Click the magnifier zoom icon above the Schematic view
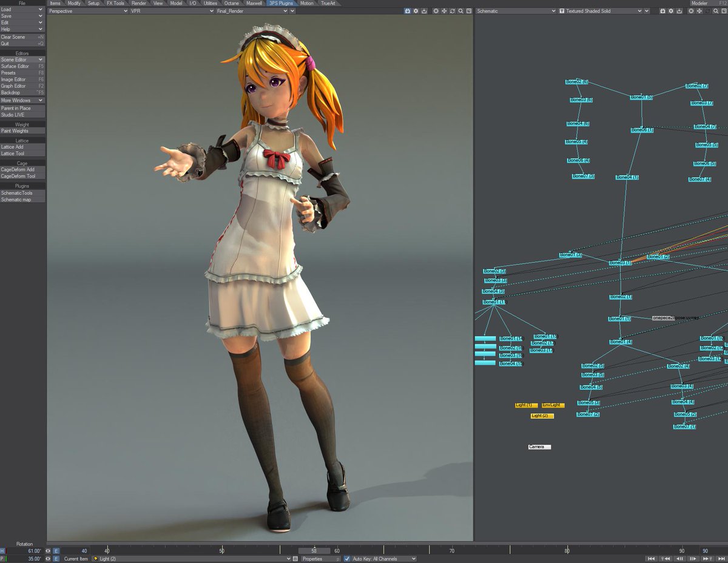728x563 pixels. pos(716,11)
